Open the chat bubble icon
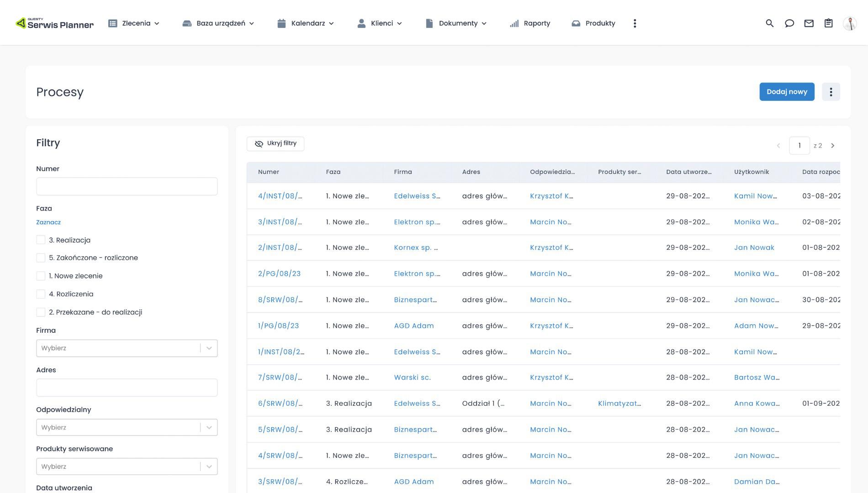Viewport: 868px width, 493px height. pos(789,23)
